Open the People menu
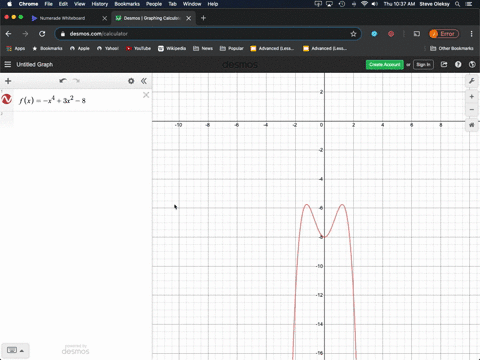The height and width of the screenshot is (360, 480). [x=154, y=4]
